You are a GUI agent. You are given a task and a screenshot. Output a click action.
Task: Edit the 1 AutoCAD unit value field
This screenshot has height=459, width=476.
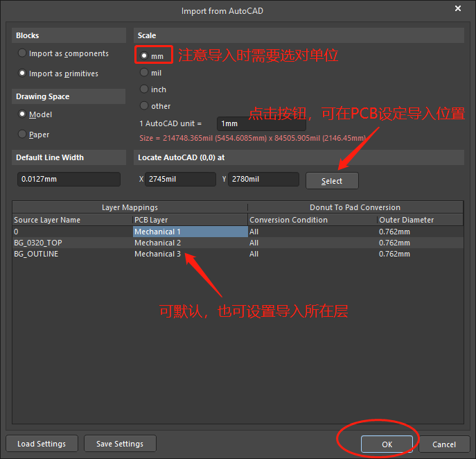point(261,123)
